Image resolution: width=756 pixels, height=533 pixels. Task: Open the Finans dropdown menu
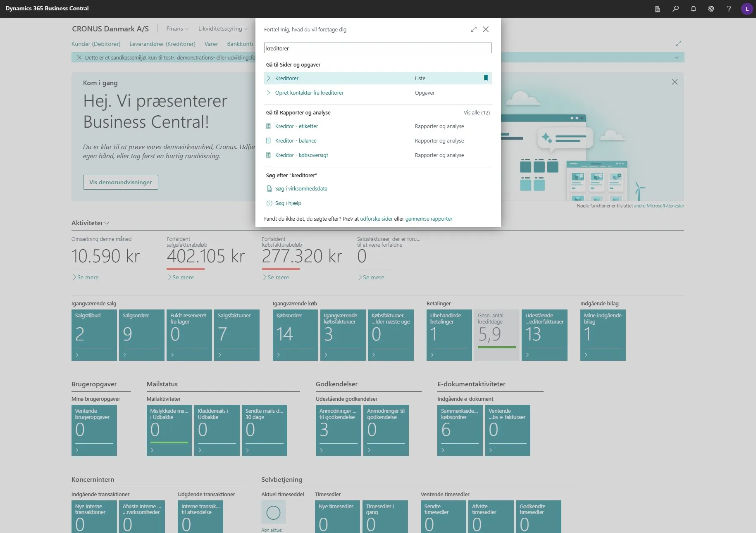click(x=177, y=29)
